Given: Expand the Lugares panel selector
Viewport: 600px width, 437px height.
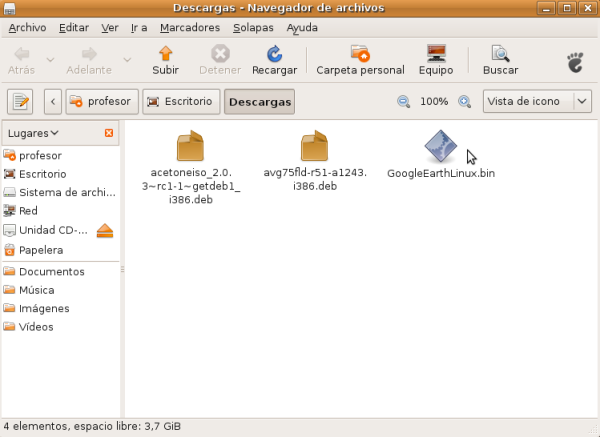Looking at the screenshot, I should 33,133.
